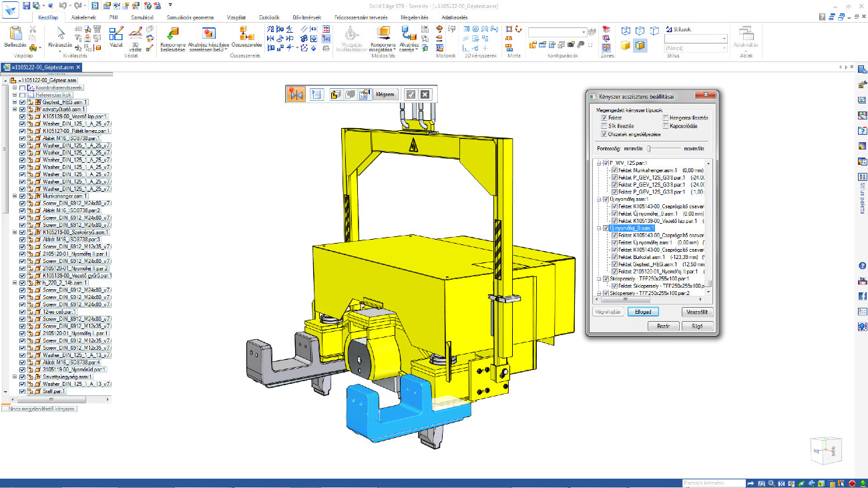Click the Bezár button
This screenshot has width=868, height=488.
[x=664, y=326]
